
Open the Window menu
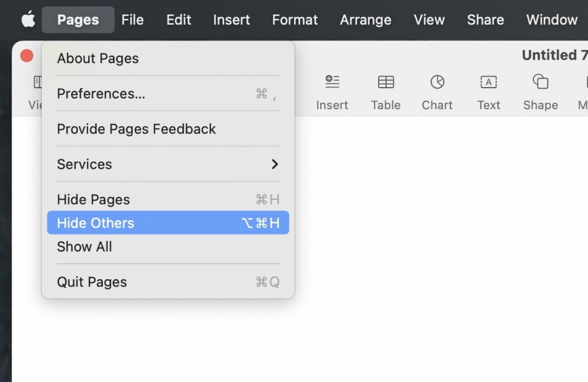click(x=552, y=19)
